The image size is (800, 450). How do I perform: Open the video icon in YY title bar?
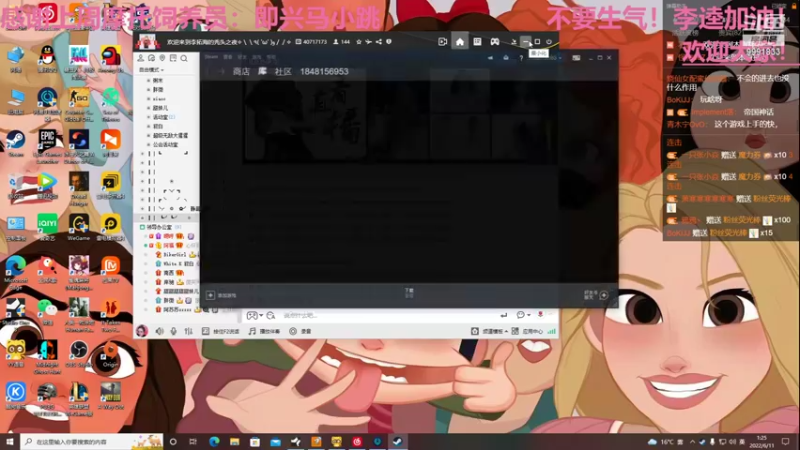tap(442, 42)
